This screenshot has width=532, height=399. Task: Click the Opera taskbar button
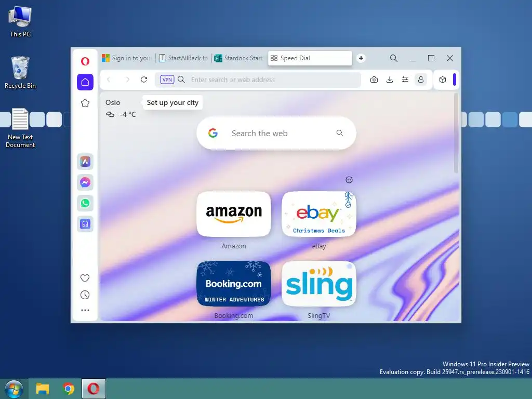pyautogui.click(x=94, y=389)
